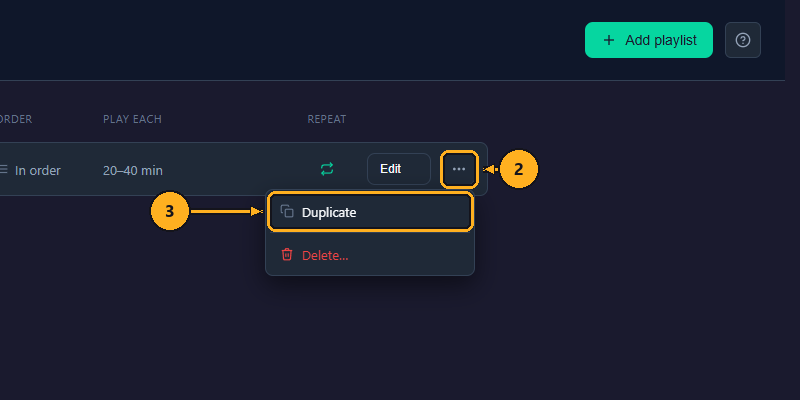Select Duplicate from the context menu
This screenshot has width=800, height=400.
(370, 212)
